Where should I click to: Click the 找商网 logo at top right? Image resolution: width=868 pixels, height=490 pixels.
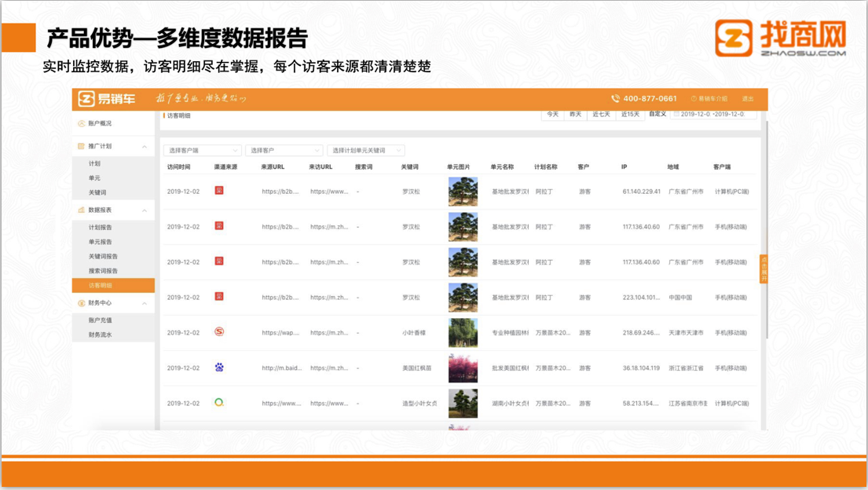[780, 38]
